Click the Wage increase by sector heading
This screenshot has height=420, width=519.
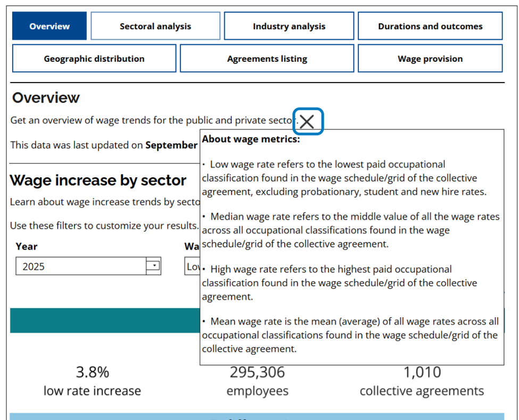[98, 180]
